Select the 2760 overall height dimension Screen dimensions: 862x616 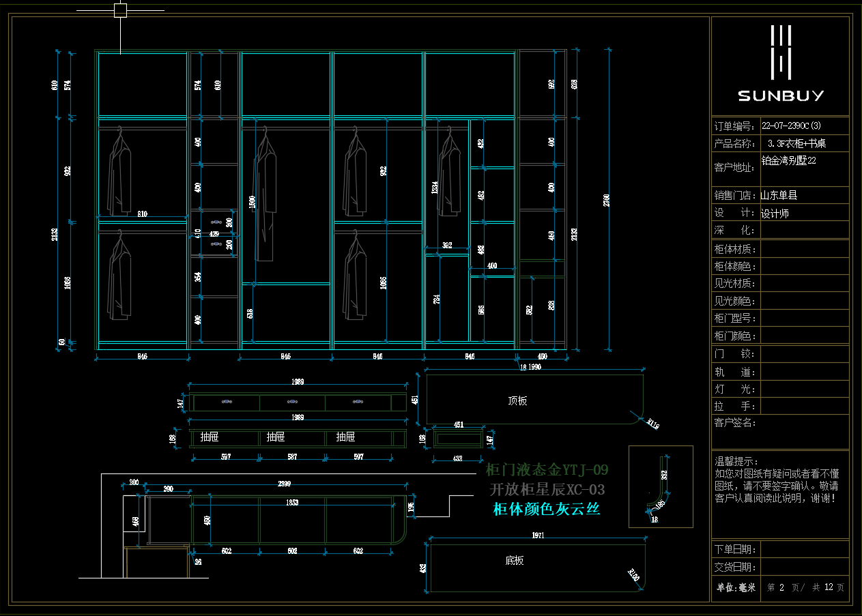coord(607,200)
